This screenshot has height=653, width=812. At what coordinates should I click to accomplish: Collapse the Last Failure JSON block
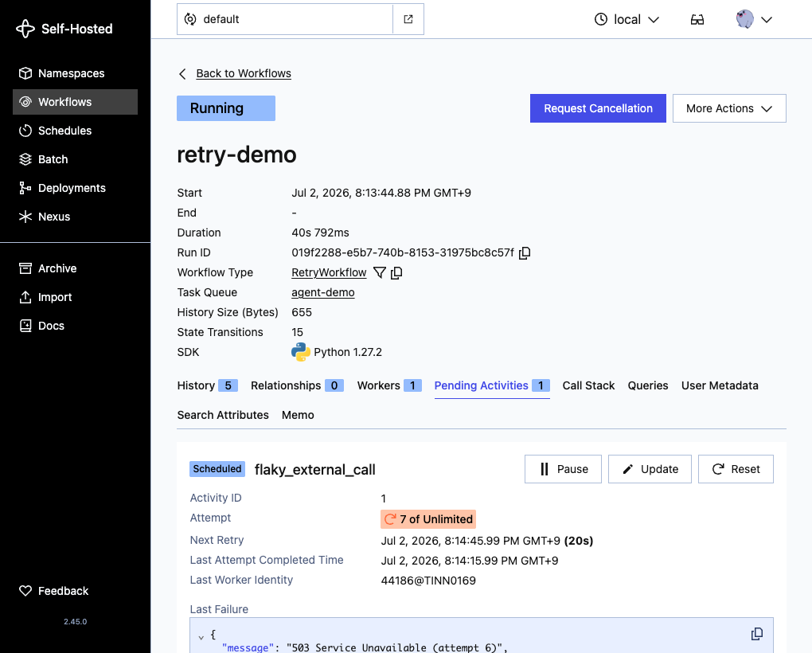tap(201, 637)
